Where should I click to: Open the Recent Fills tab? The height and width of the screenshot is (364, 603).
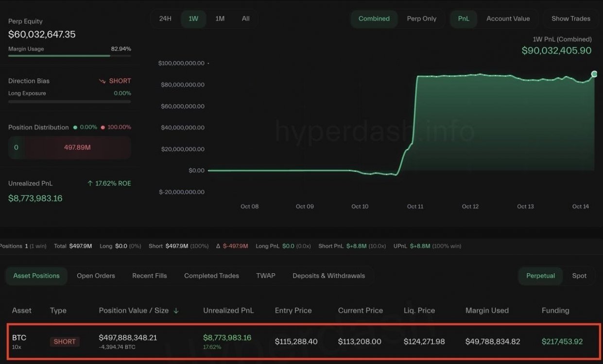point(149,276)
